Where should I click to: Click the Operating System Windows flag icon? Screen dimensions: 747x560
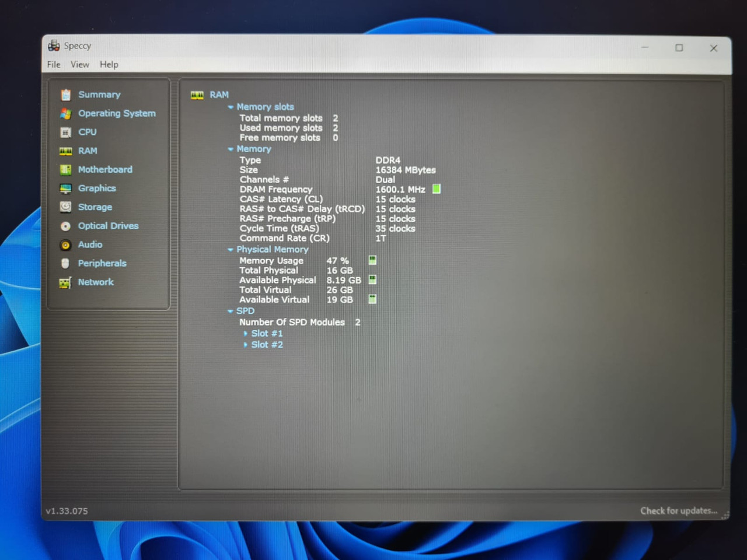[x=65, y=113]
